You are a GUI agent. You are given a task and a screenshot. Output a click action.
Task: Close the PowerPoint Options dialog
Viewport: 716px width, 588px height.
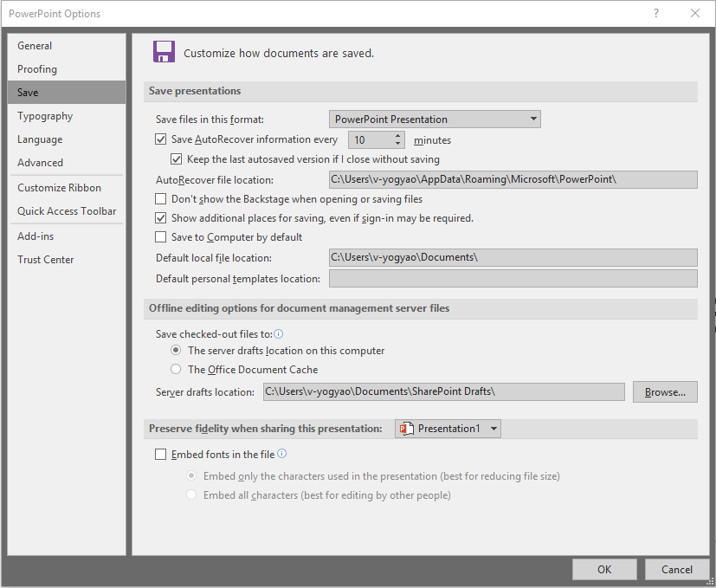pyautogui.click(x=695, y=13)
